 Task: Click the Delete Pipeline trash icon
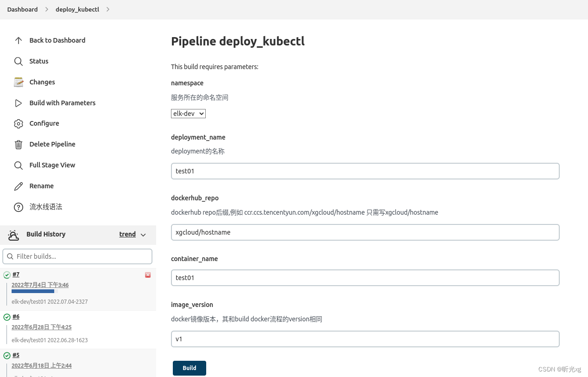19,144
